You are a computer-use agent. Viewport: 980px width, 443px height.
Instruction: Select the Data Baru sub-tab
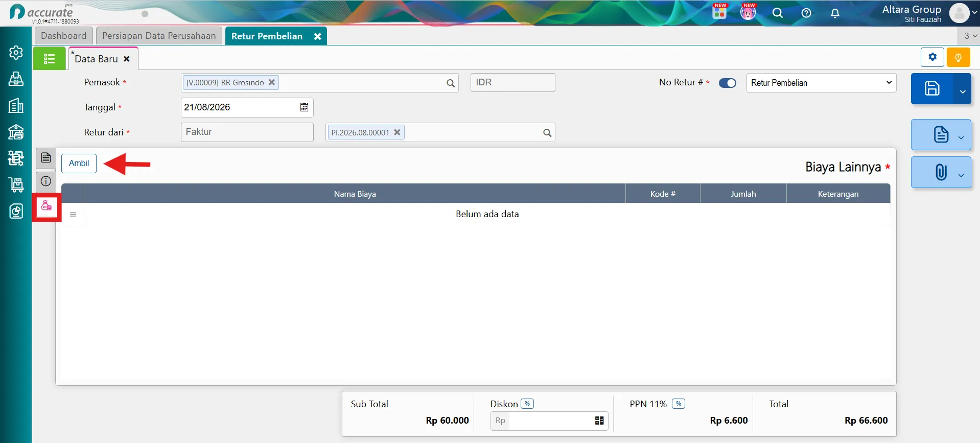tap(96, 59)
